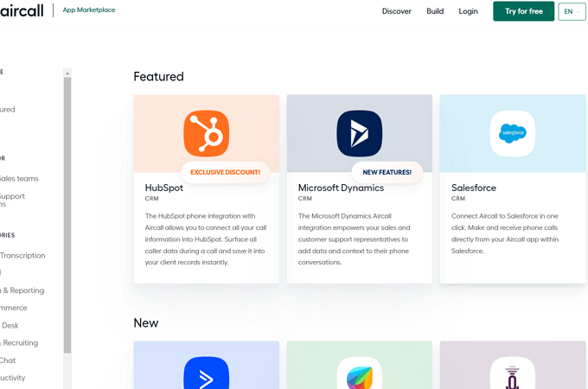This screenshot has width=588, height=389.
Task: Go to Login
Action: point(468,11)
